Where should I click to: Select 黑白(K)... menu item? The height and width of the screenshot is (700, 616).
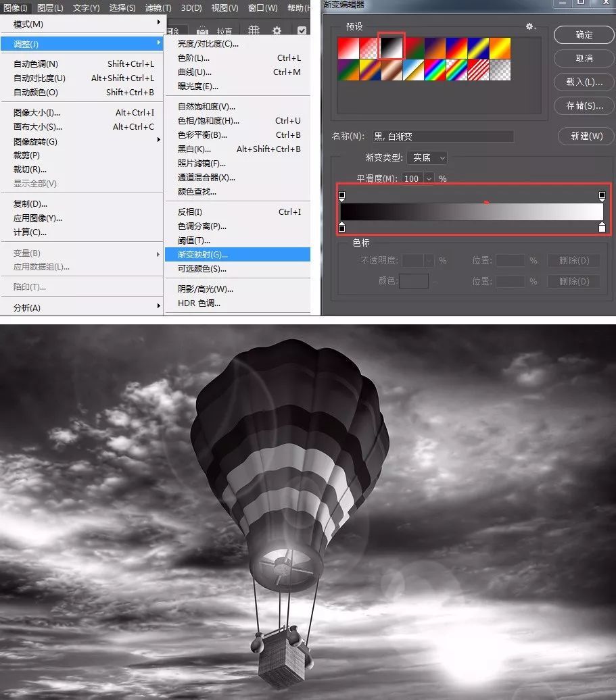click(x=237, y=149)
